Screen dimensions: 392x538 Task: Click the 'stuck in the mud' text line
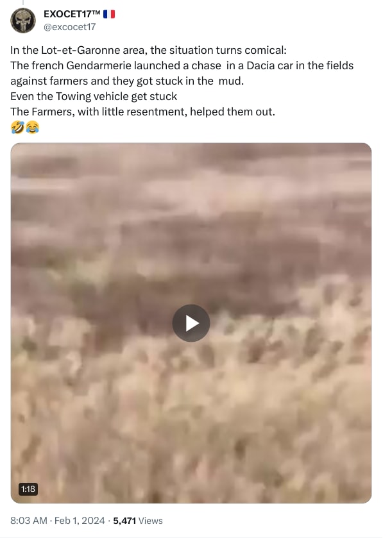point(127,81)
